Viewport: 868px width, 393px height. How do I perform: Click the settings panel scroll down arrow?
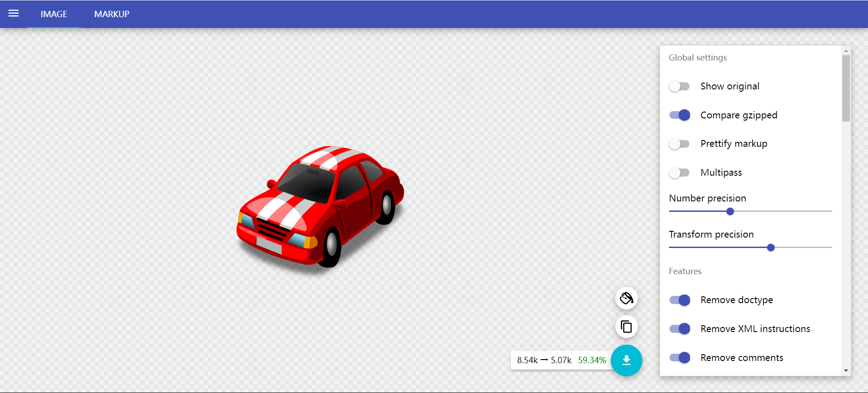[x=846, y=371]
